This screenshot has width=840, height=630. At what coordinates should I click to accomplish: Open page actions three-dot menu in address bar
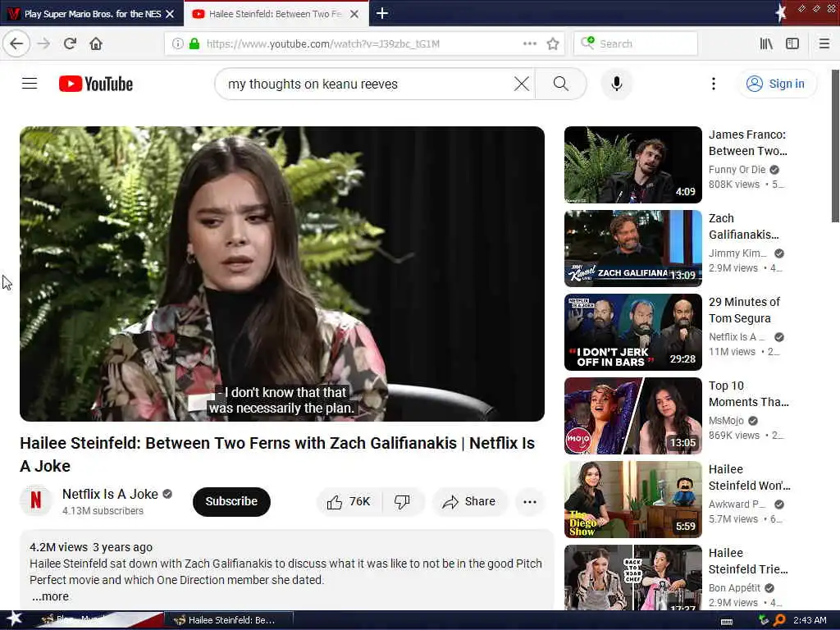coord(529,43)
